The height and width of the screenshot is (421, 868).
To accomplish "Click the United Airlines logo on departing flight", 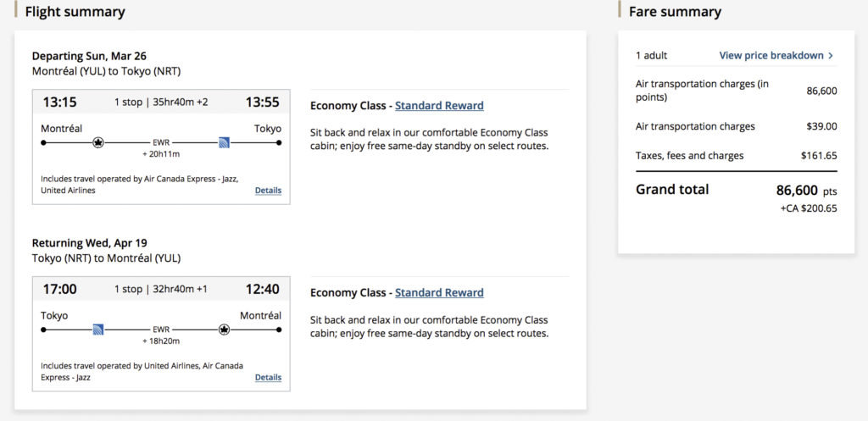I will point(224,142).
